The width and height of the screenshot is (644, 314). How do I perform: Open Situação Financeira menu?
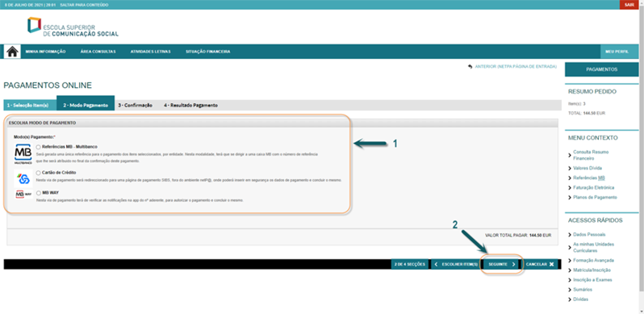pos(208,52)
